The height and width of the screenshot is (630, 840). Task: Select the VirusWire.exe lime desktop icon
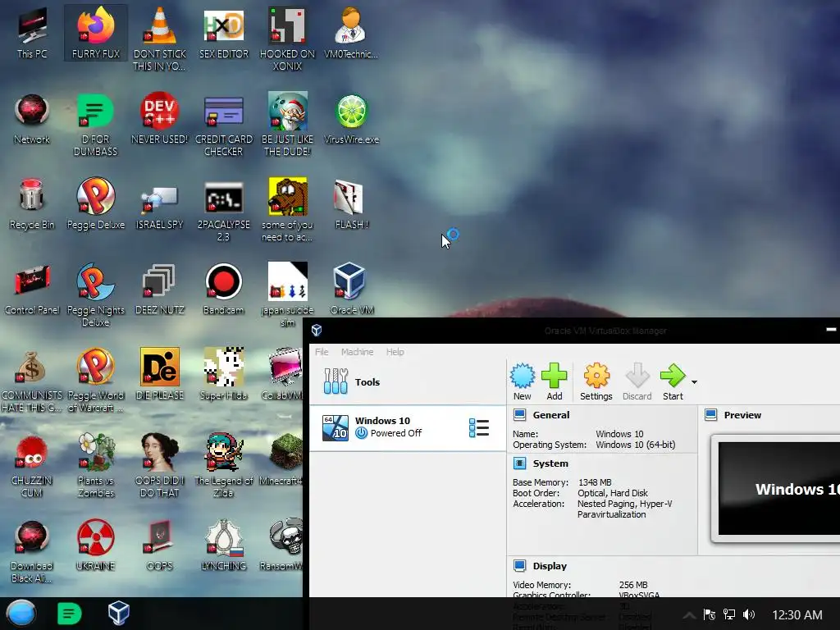pyautogui.click(x=351, y=119)
